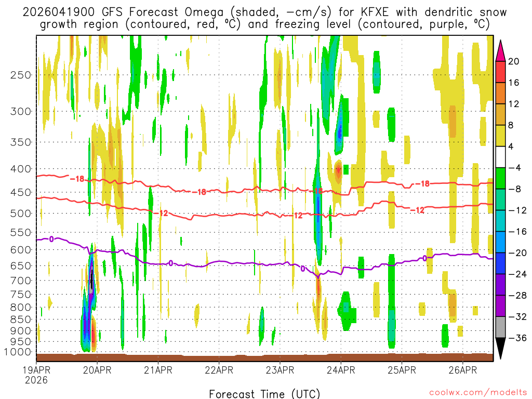Click the white swatch between 4 and -4
The height and width of the screenshot is (399, 532).
click(x=501, y=157)
